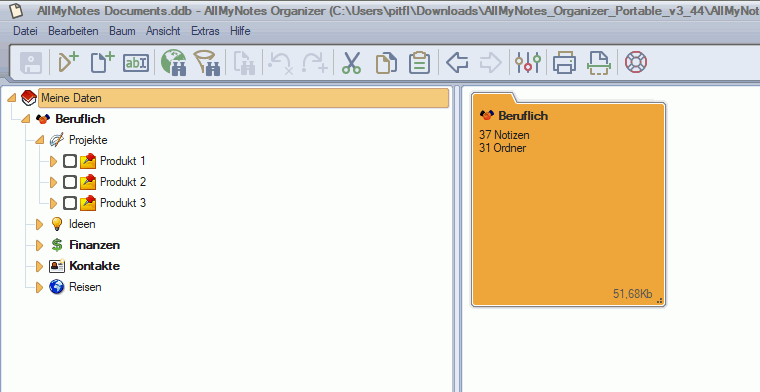Click the Beruflich tree node icon
This screenshot has width=760, height=392.
43,119
